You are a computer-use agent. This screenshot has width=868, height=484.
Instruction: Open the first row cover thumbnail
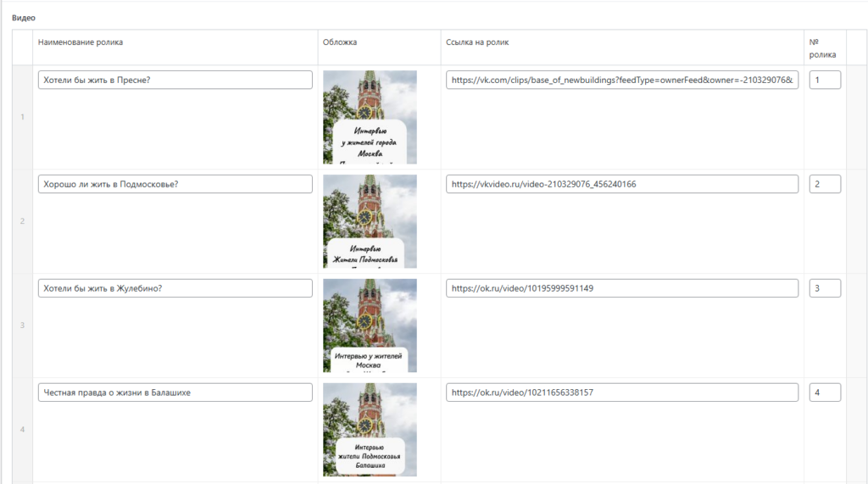370,117
